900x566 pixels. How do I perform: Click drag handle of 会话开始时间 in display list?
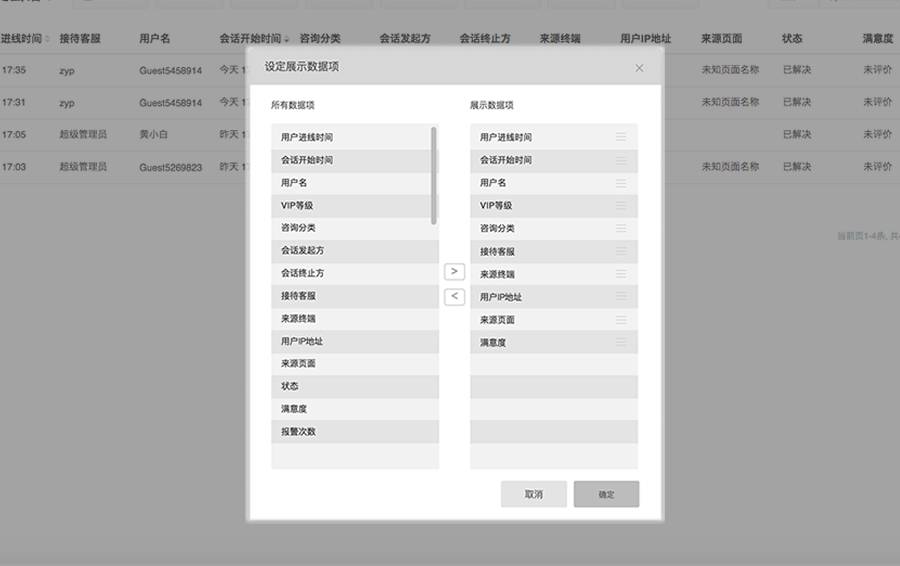(620, 160)
